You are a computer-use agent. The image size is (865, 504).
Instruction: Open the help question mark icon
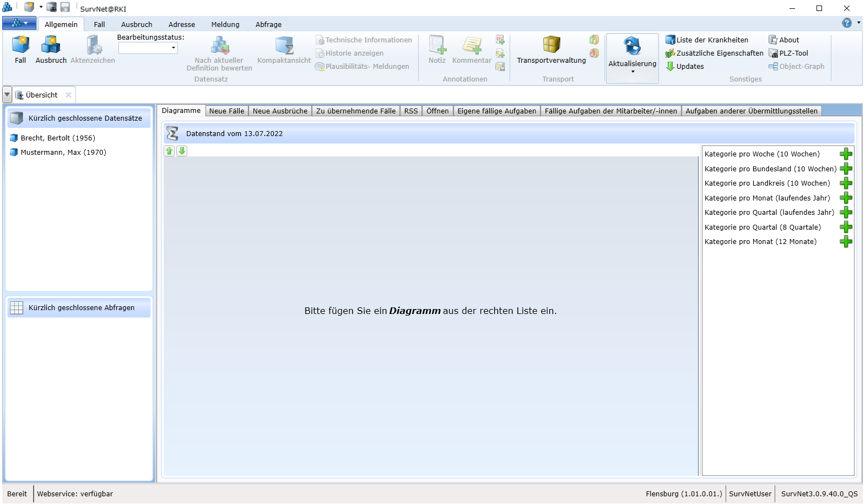pyautogui.click(x=847, y=23)
